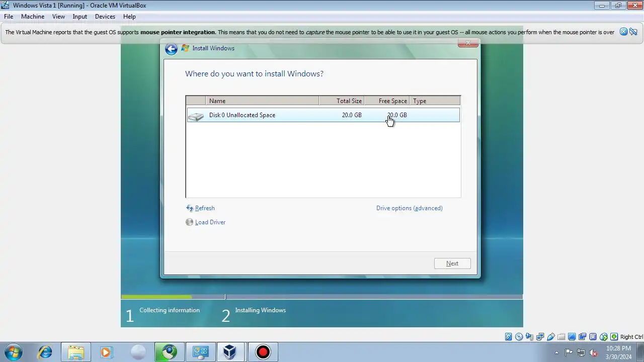Click the Show Desktop strip beside the clock
The height and width of the screenshot is (362, 644).
[x=640, y=352]
